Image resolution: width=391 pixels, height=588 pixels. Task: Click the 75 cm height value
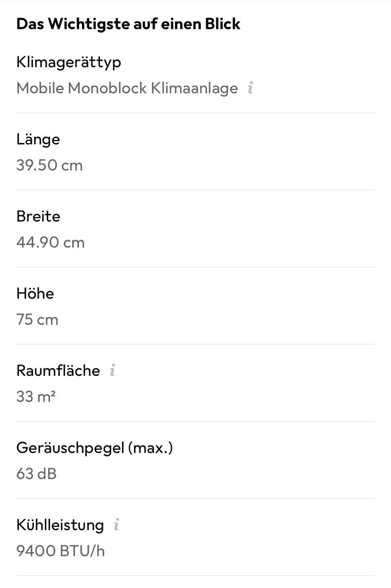pyautogui.click(x=37, y=319)
